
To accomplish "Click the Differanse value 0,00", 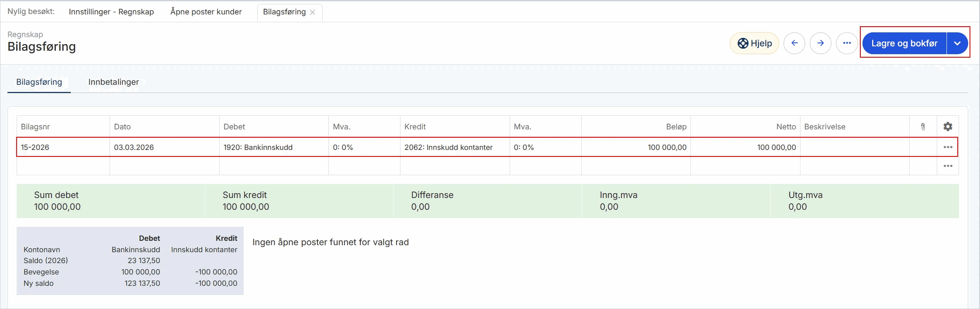I will coord(420,207).
